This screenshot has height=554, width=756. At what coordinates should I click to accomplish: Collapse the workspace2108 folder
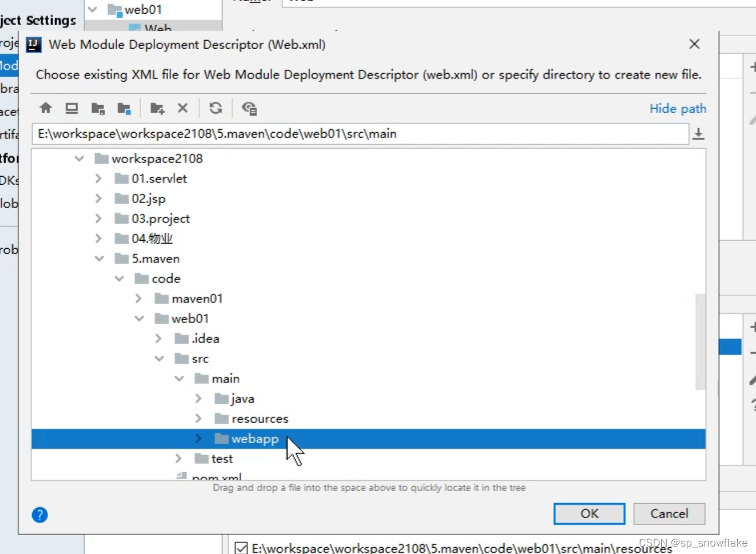point(79,158)
